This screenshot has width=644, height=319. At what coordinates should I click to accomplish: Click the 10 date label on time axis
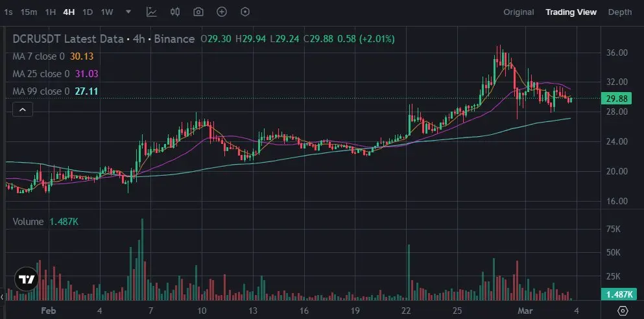[x=202, y=311]
